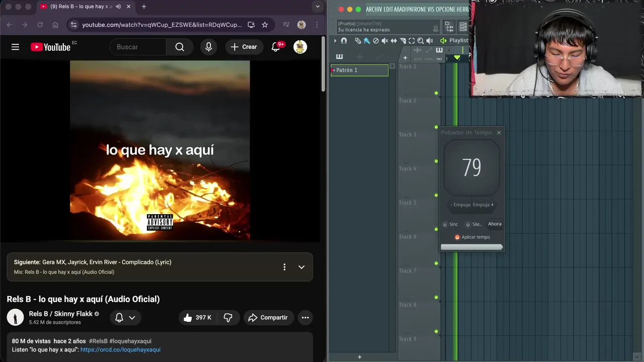Start voice search with the microphone icon
The width and height of the screenshot is (644, 362).
click(x=209, y=47)
